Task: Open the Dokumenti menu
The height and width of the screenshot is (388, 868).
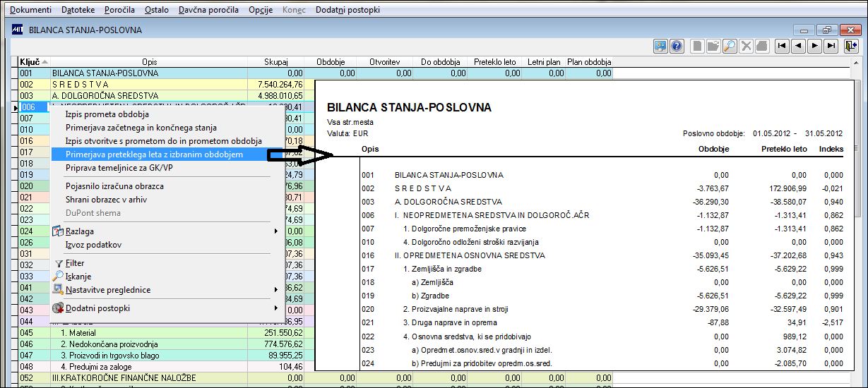Action: click(30, 10)
